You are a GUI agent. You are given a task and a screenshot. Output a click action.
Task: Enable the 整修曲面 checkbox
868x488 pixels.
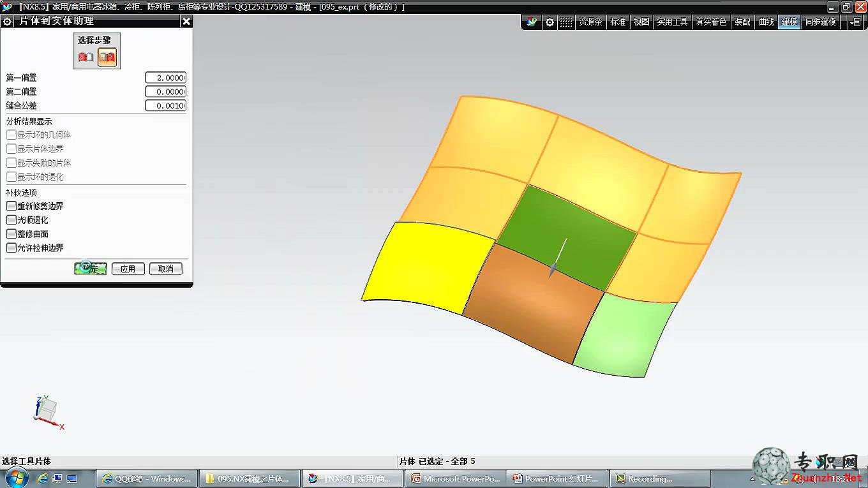pos(11,234)
